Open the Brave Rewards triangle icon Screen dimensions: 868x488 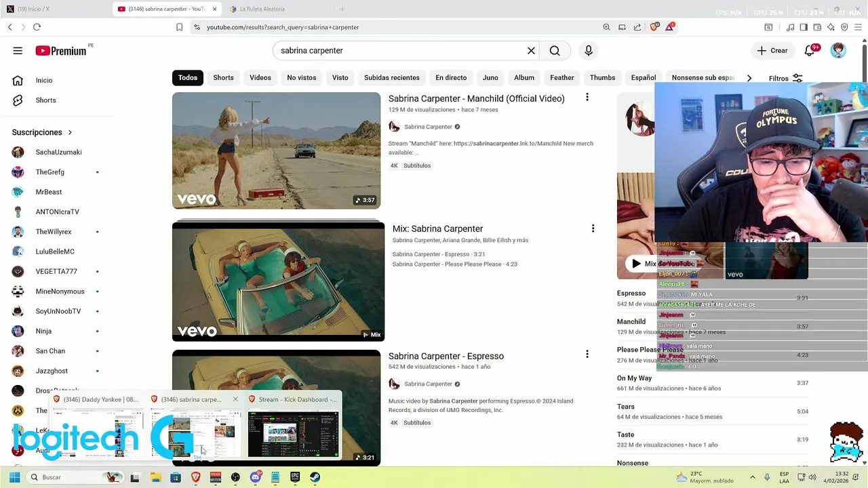point(670,27)
